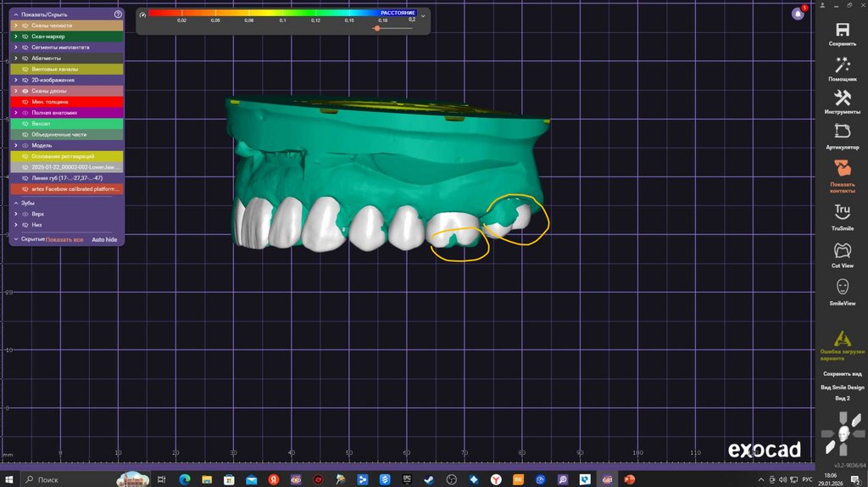The height and width of the screenshot is (487, 868).
Task: Expand the Скан-маркер group
Action: pos(15,36)
